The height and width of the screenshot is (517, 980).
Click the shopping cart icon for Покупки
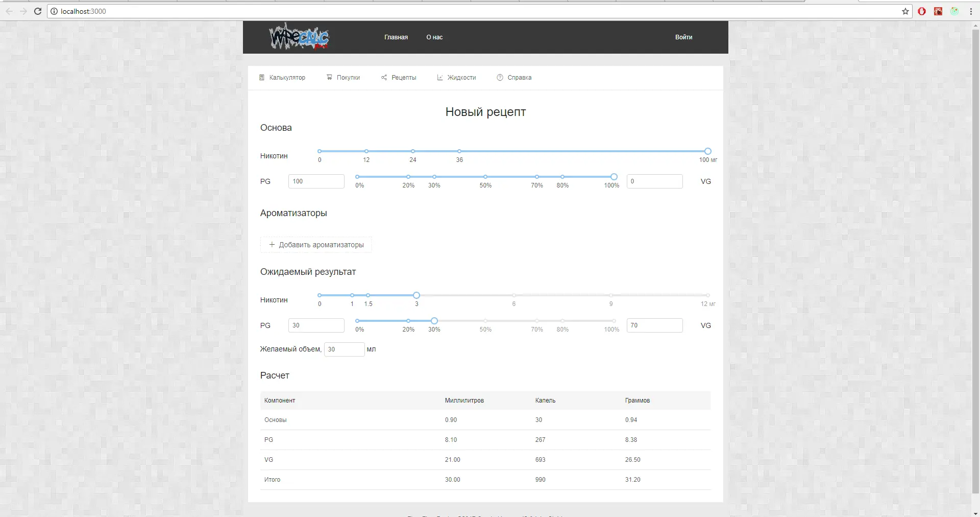click(x=329, y=78)
